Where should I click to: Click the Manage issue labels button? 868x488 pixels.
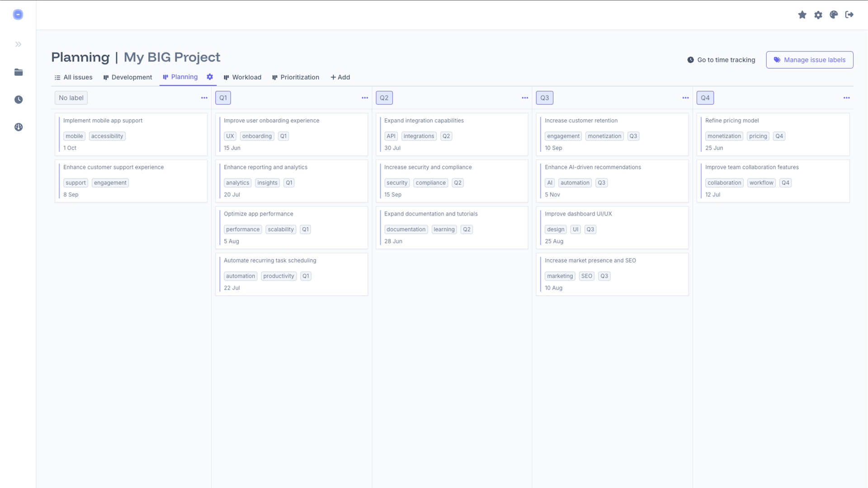(x=809, y=60)
